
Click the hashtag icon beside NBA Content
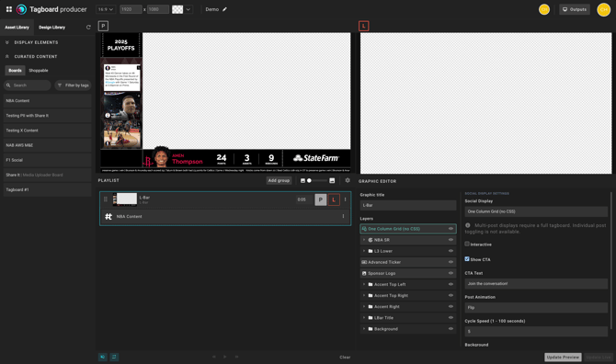(x=108, y=216)
